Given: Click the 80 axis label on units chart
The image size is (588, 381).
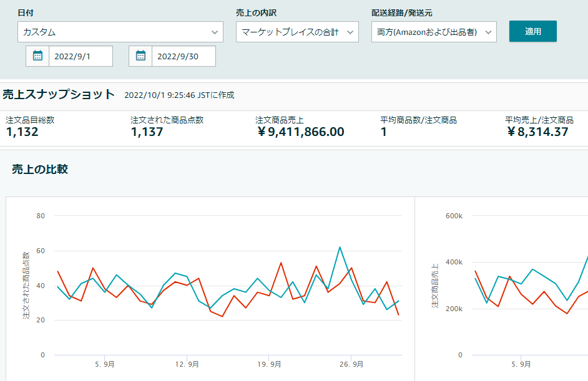Looking at the screenshot, I should [x=41, y=216].
